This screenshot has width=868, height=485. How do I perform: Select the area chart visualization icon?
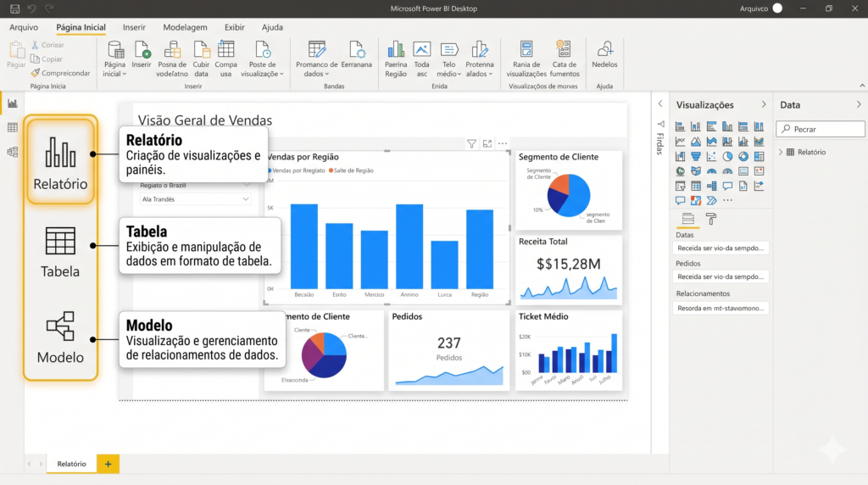pos(696,142)
